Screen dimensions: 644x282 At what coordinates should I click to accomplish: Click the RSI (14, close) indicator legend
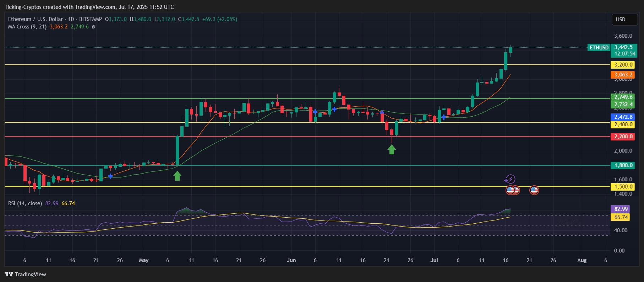click(25, 203)
